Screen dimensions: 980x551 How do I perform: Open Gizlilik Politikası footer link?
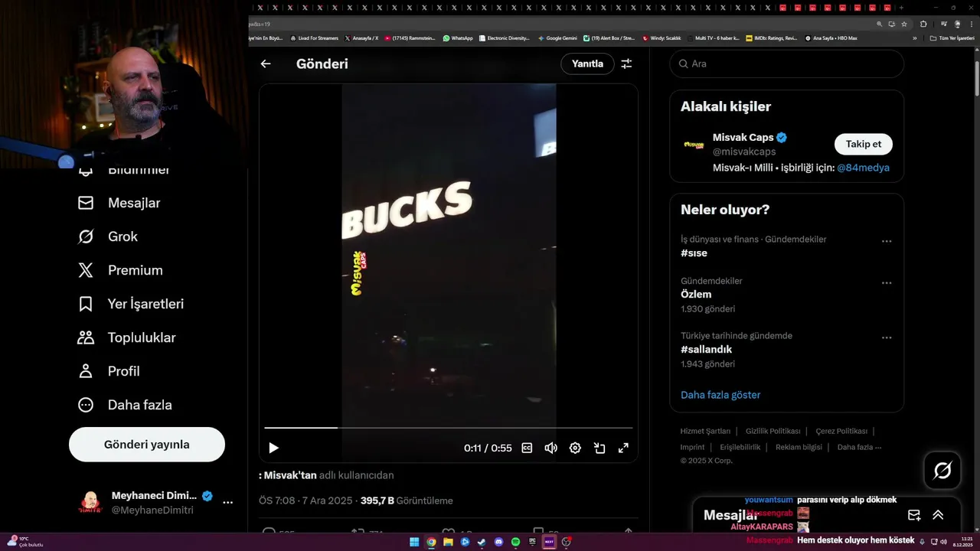(773, 431)
